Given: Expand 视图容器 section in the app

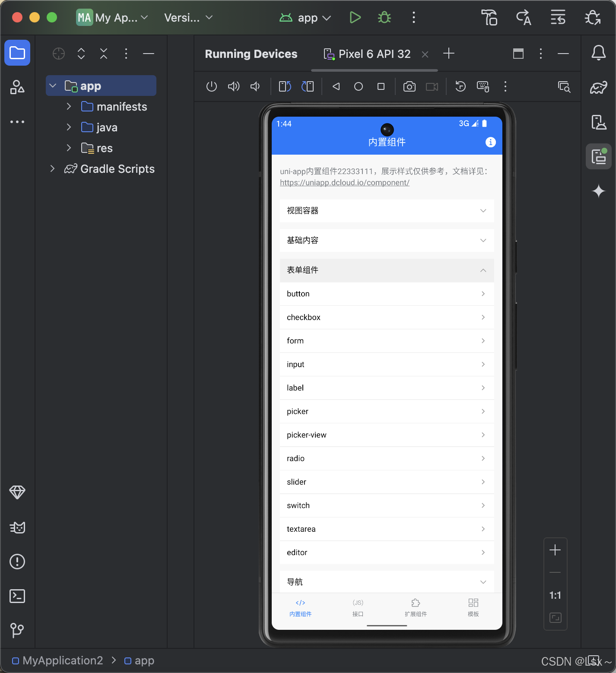Looking at the screenshot, I should [387, 211].
